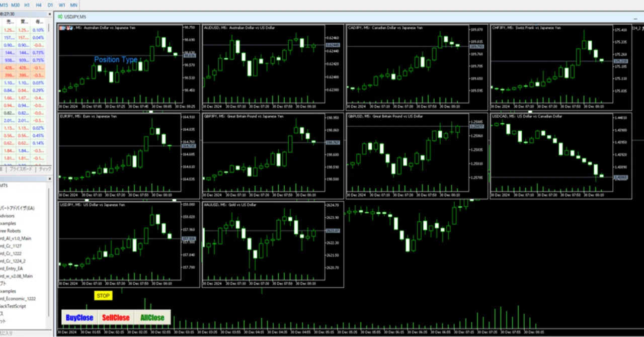
Task: Select the Entry_EA expert advisor
Action: (12, 269)
